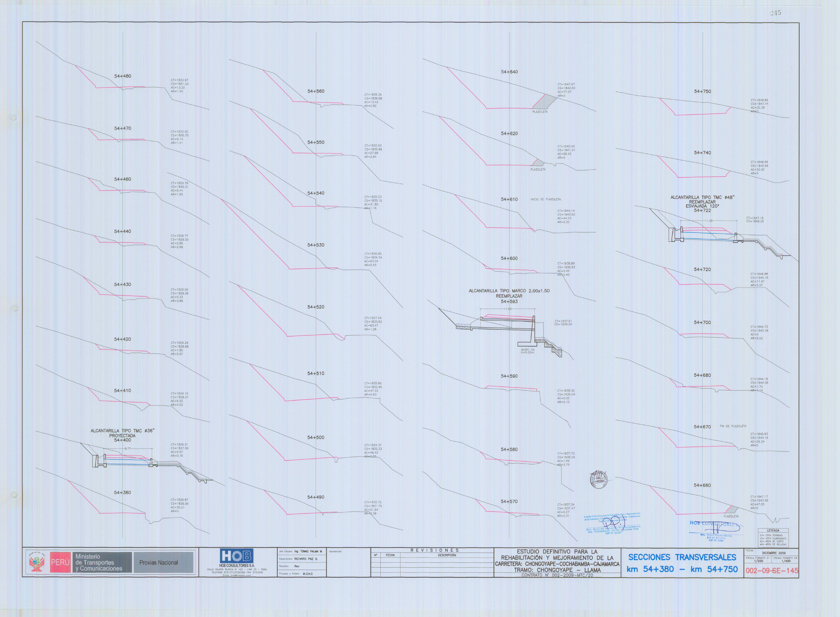This screenshot has height=617, width=840.
Task: Select the 1/400 scale value
Action: point(786,561)
